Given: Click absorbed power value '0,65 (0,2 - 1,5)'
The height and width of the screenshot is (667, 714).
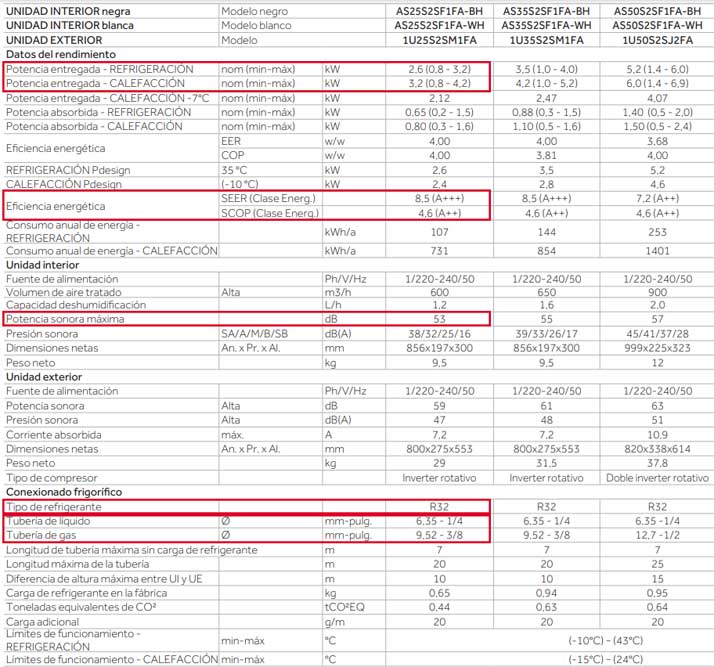Looking at the screenshot, I should (x=439, y=112).
